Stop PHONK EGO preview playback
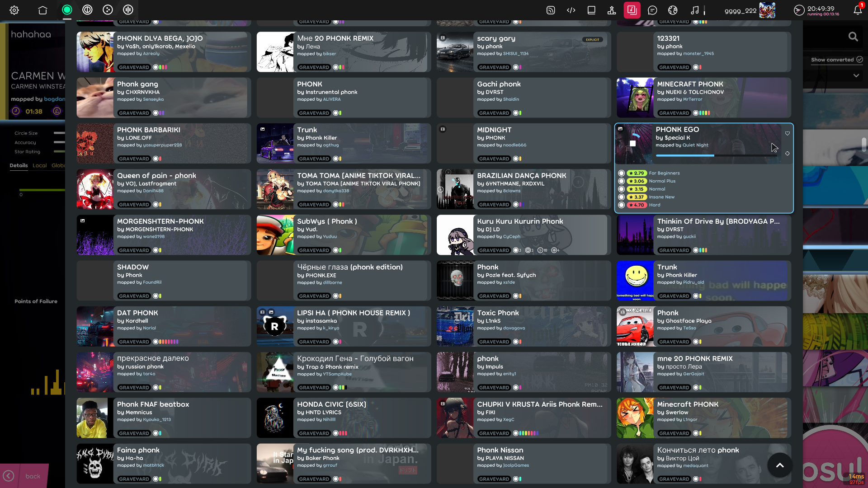Viewport: 868px width, 488px height. point(633,143)
